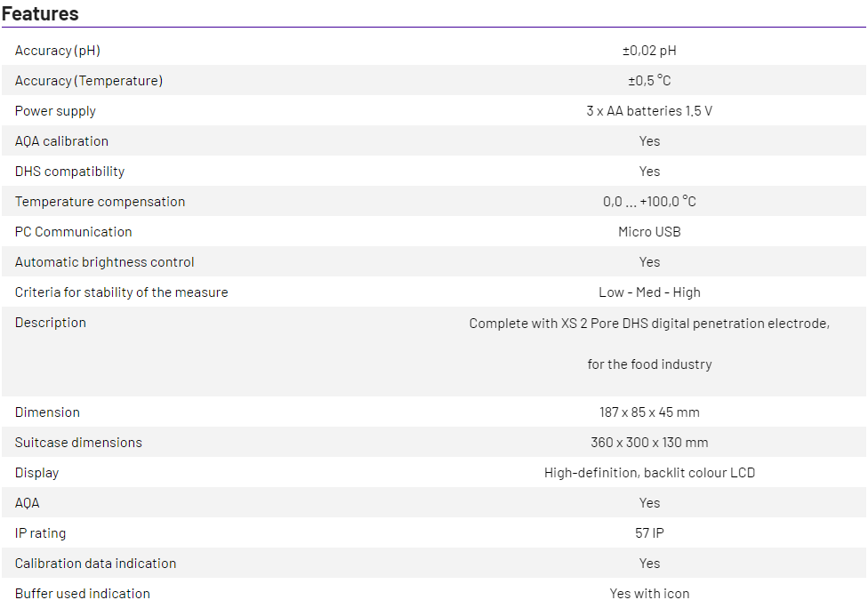Click the Low - Med - High value
The height and width of the screenshot is (608, 868).
(649, 292)
